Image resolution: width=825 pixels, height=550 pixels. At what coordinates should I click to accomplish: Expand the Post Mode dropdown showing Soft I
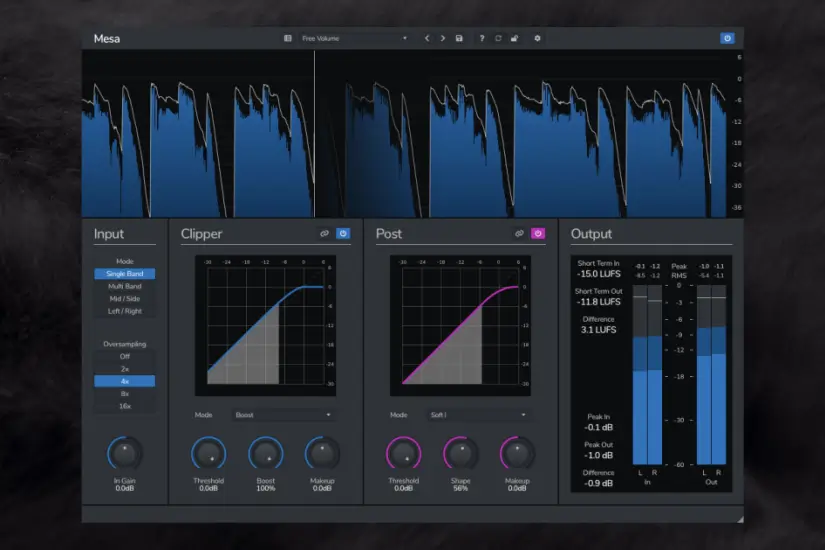click(x=478, y=414)
